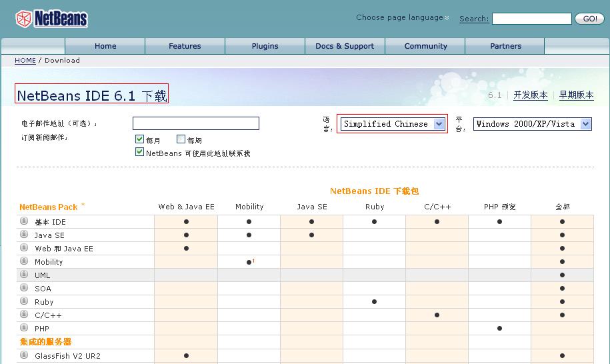Click the Mobility column header
610x364 pixels.
pos(249,207)
